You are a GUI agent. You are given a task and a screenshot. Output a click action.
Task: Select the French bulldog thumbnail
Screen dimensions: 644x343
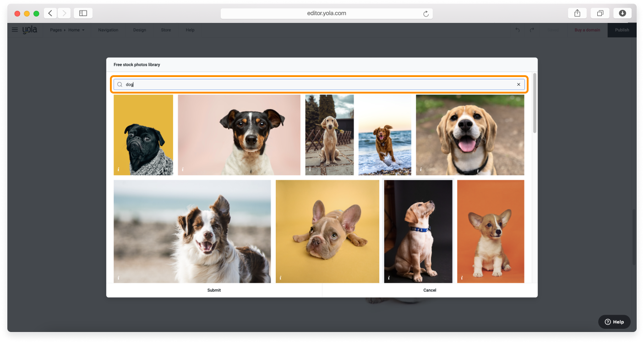coord(327,231)
